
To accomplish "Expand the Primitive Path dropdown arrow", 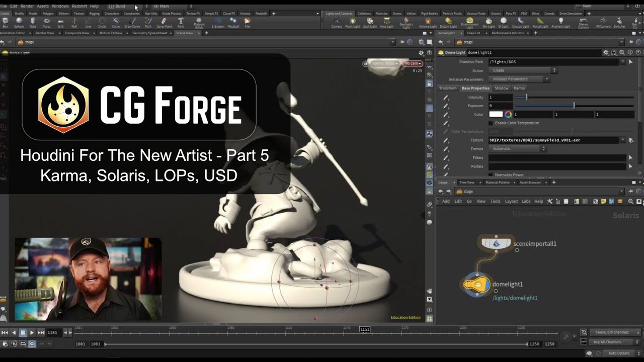I will (x=623, y=62).
